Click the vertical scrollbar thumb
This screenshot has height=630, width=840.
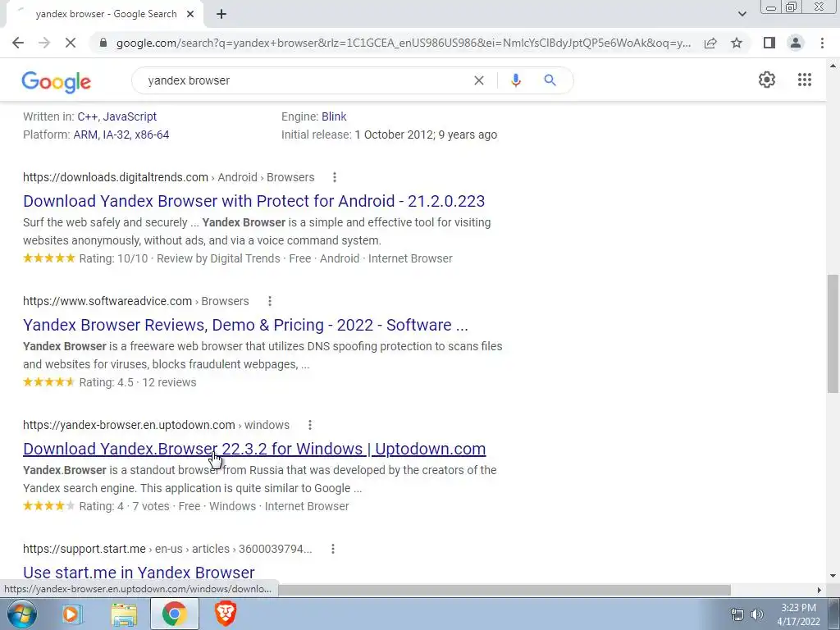[833, 333]
